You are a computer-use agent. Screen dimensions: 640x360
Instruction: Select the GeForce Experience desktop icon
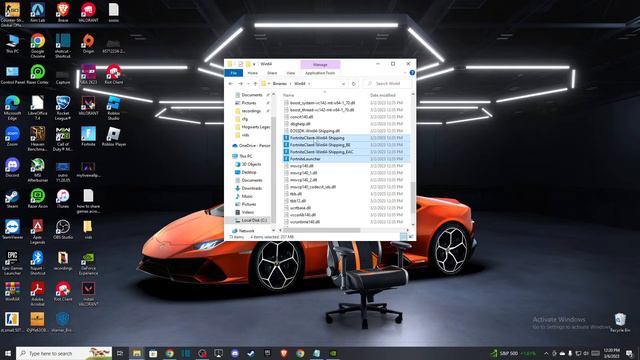[88, 263]
